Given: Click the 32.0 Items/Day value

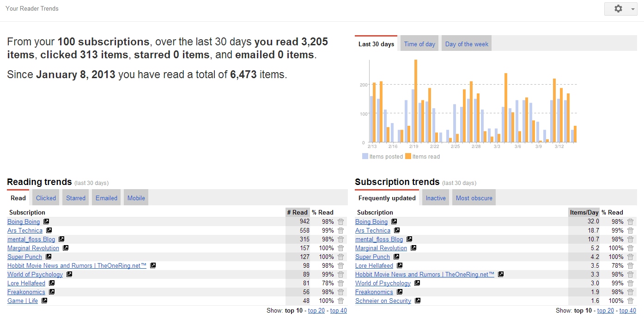Looking at the screenshot, I should (593, 222).
